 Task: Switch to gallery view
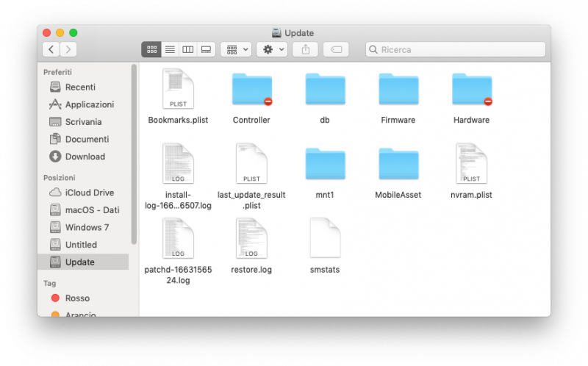tap(206, 49)
